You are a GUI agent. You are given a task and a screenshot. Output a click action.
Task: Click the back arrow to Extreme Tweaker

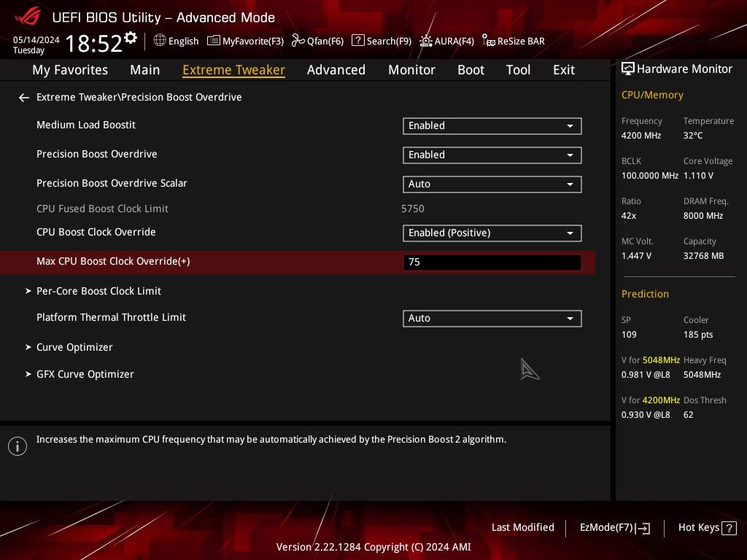click(x=24, y=98)
